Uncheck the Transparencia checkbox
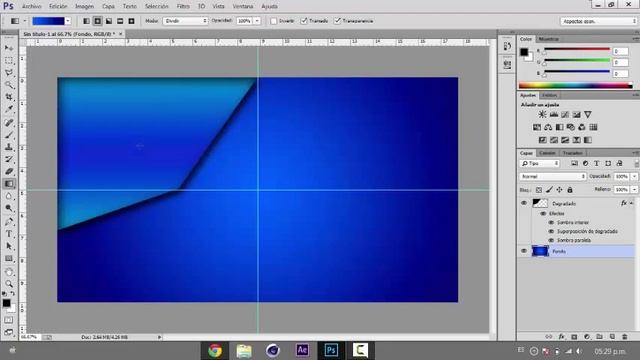Image resolution: width=640 pixels, height=360 pixels. (x=337, y=21)
